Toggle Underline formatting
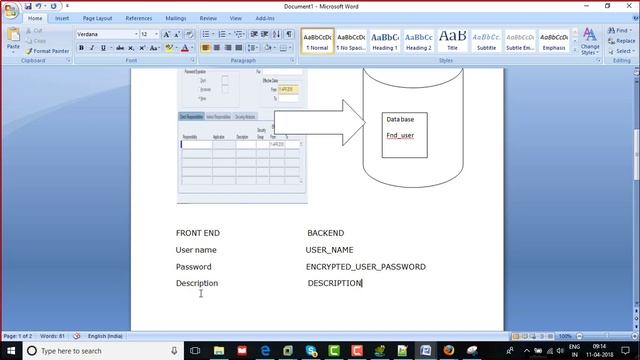The height and width of the screenshot is (360, 640). [x=103, y=48]
